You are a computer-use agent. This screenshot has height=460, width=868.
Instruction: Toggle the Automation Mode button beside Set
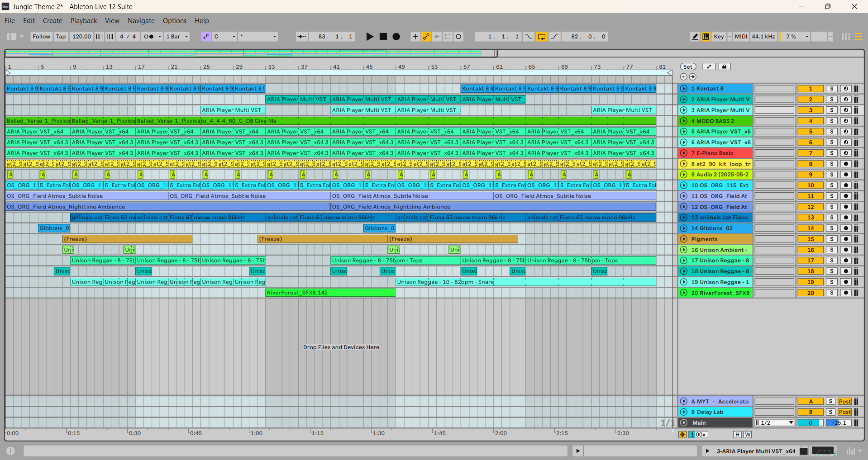click(x=709, y=66)
